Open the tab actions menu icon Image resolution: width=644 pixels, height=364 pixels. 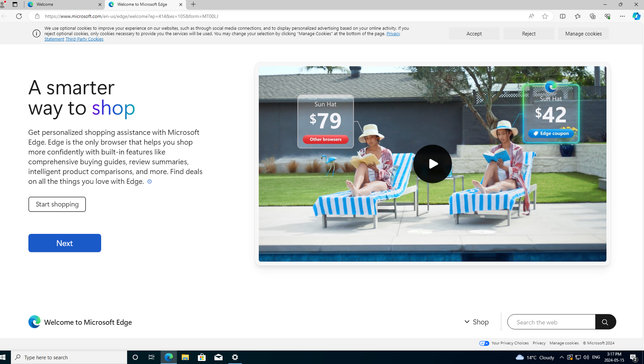(x=15, y=4)
